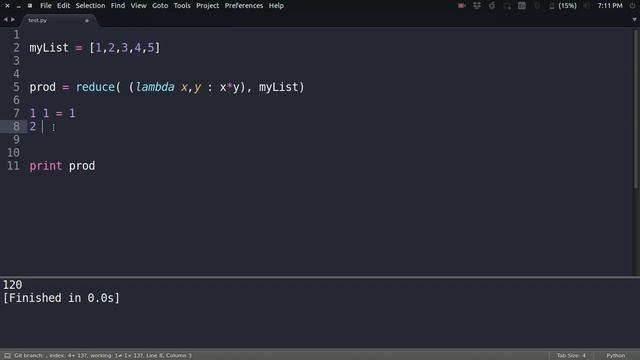Open the Selection menu
This screenshot has height=360, width=640.
click(x=90, y=6)
